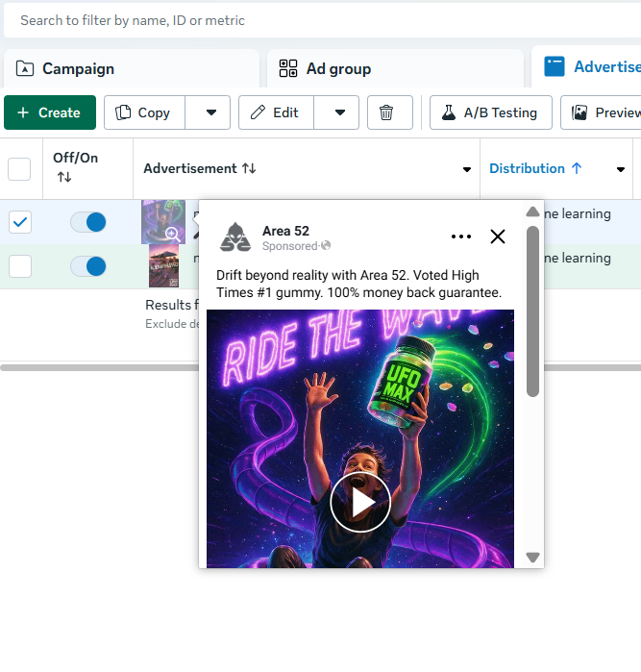The image size is (641, 672).
Task: Click the horizontal table scrollbar
Action: click(x=100, y=367)
